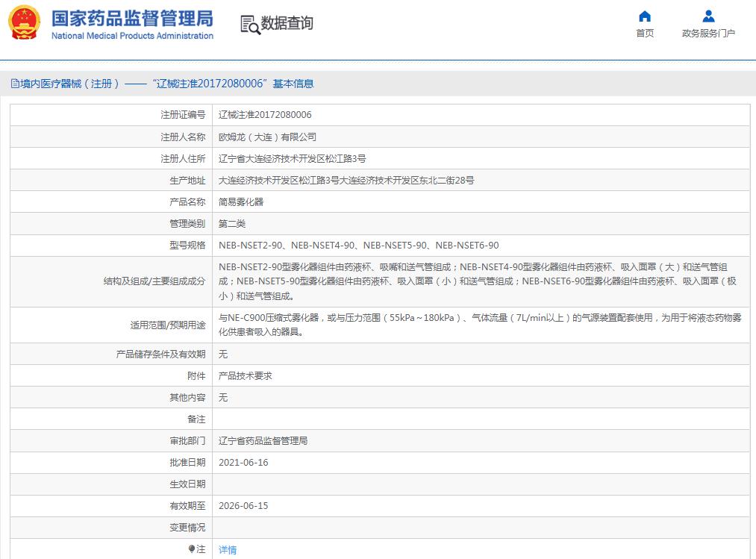Select the registration number 辽械注准20172080006 title
756x559 pixels.
(x=211, y=84)
